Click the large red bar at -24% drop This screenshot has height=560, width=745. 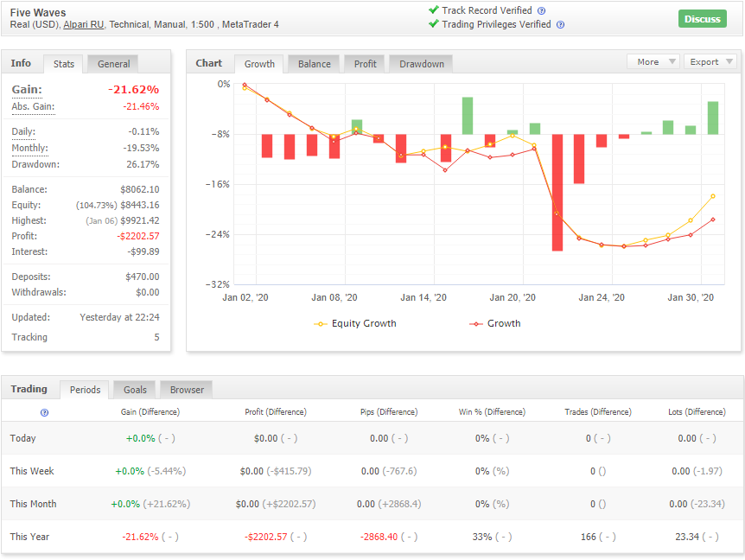tap(557, 193)
